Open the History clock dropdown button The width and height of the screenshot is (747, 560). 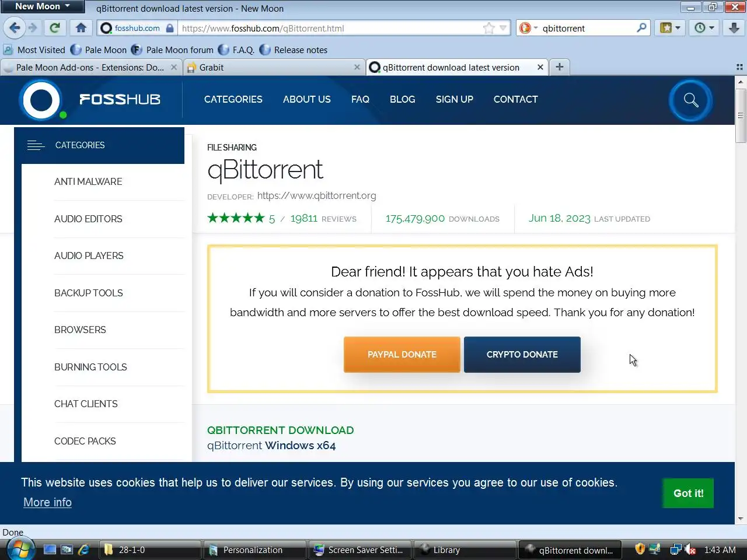(x=704, y=27)
